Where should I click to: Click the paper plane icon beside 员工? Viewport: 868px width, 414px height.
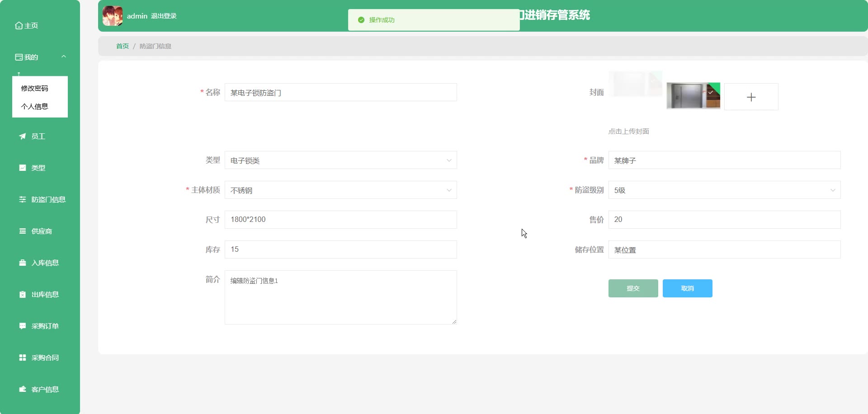(x=23, y=136)
